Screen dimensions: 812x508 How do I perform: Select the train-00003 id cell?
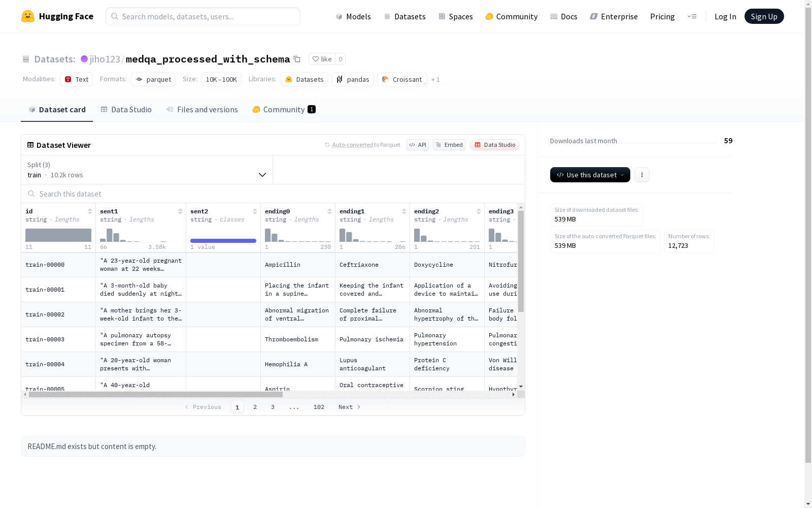pos(58,339)
